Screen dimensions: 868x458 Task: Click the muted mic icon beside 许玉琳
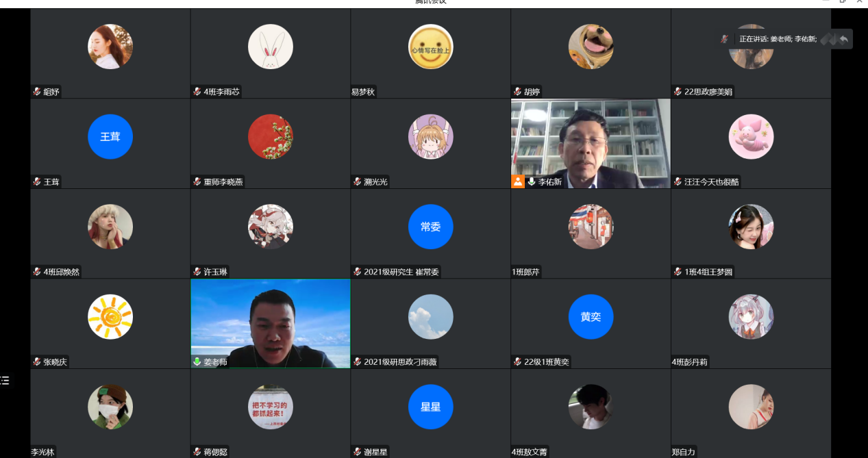point(197,272)
